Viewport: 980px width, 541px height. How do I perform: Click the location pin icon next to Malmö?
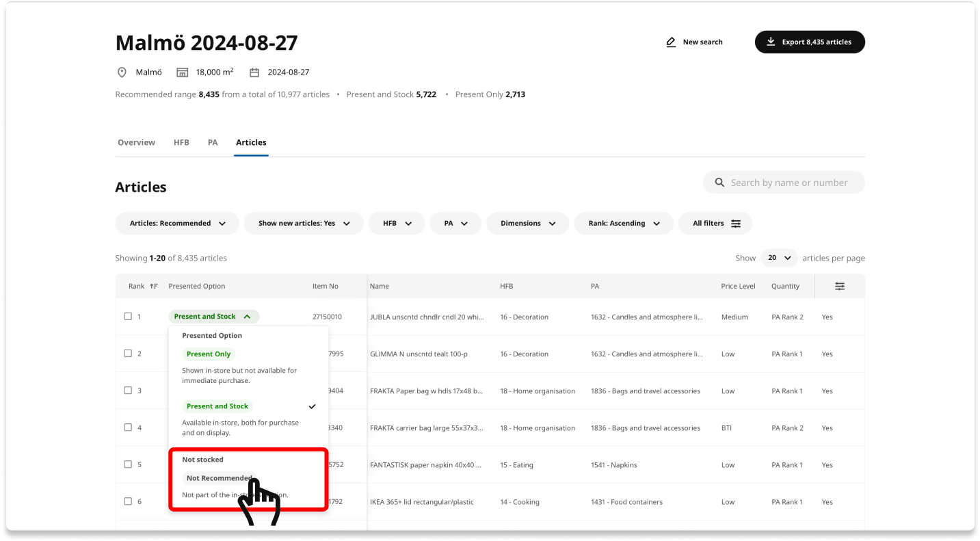pyautogui.click(x=122, y=72)
